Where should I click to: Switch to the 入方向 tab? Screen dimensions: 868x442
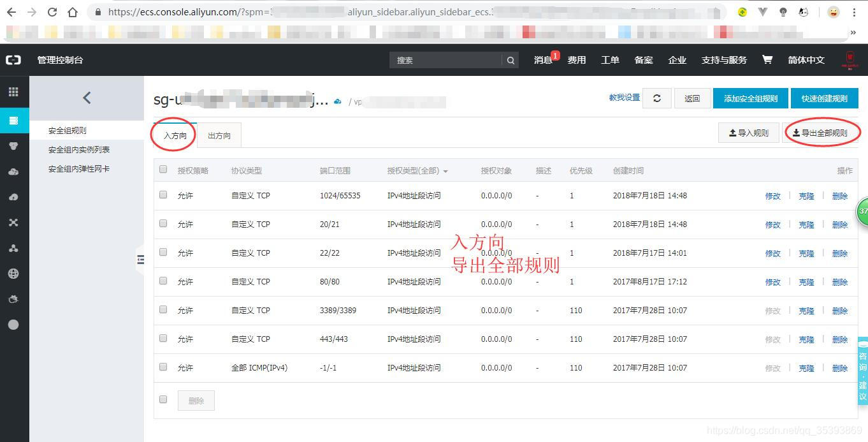(175, 136)
